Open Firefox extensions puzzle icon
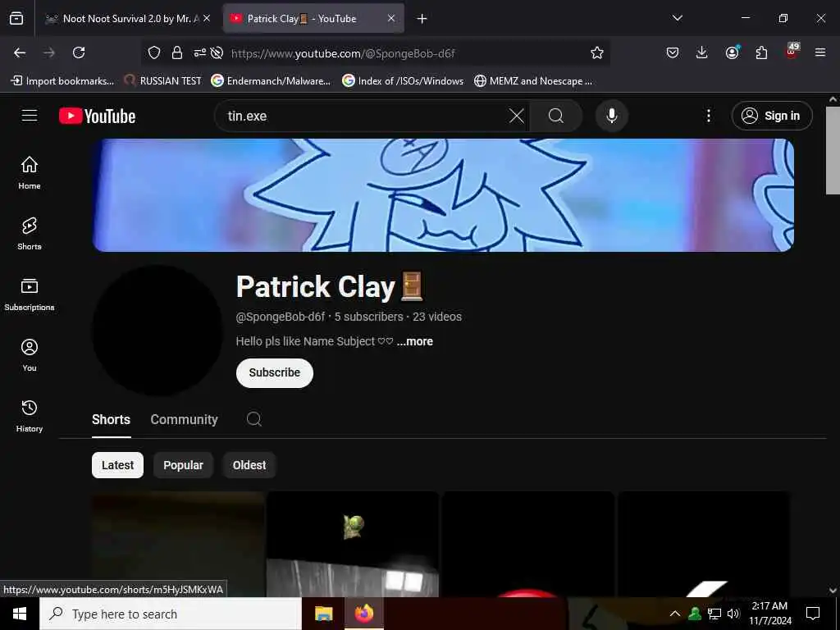This screenshot has width=840, height=630. tap(761, 52)
